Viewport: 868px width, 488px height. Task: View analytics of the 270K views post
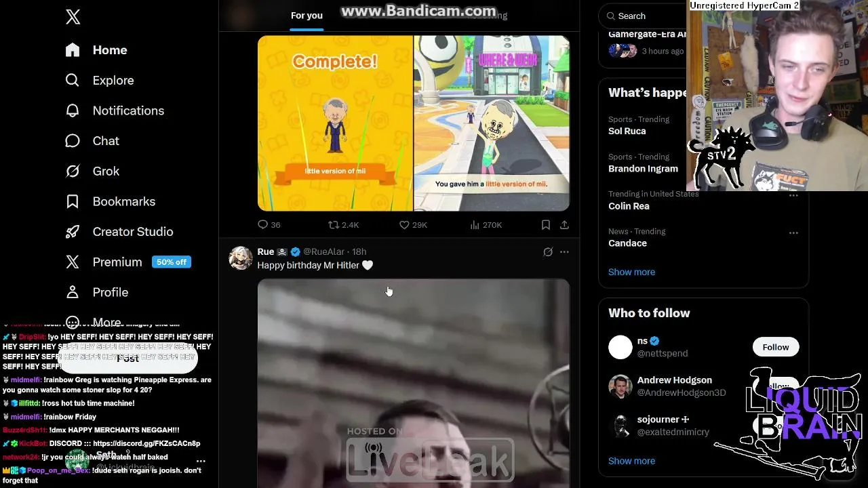486,224
